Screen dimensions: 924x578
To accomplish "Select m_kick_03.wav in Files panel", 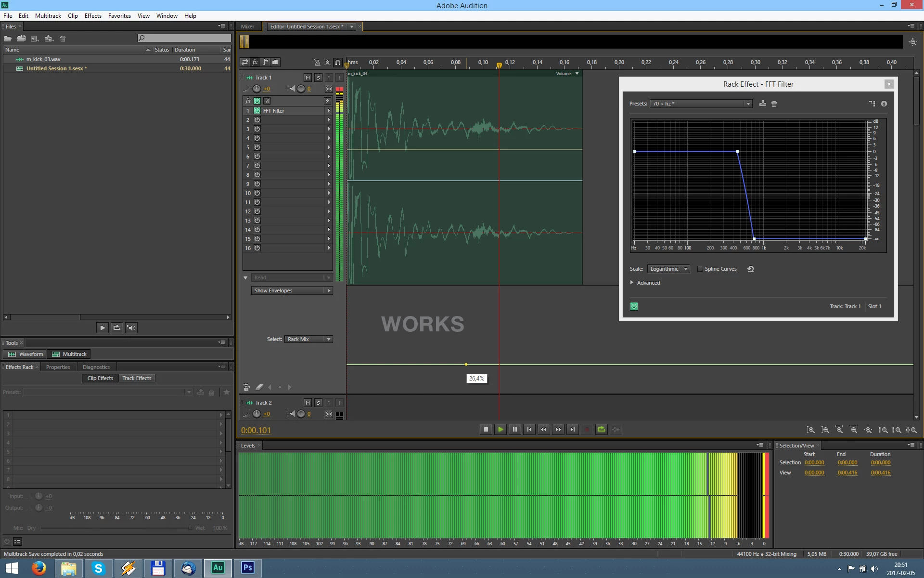I will coord(43,59).
